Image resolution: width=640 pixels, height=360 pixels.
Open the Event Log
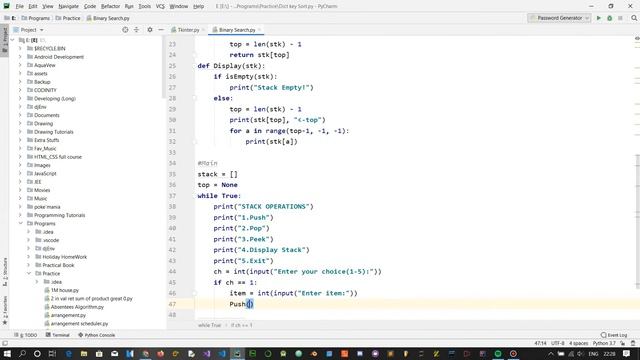pos(614,335)
